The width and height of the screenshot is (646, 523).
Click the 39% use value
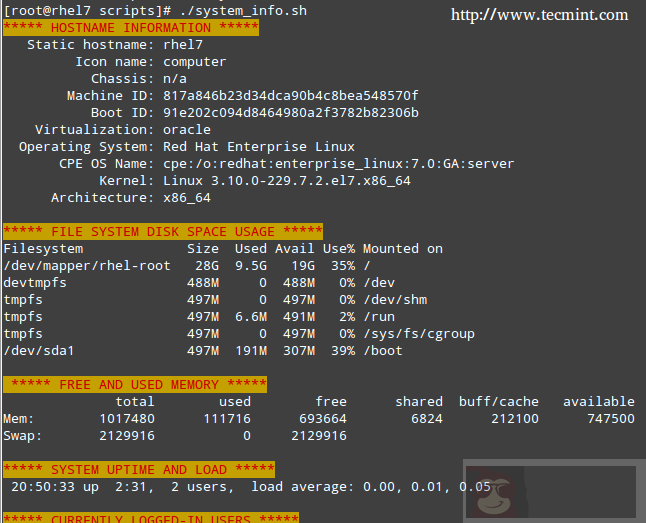point(343,351)
